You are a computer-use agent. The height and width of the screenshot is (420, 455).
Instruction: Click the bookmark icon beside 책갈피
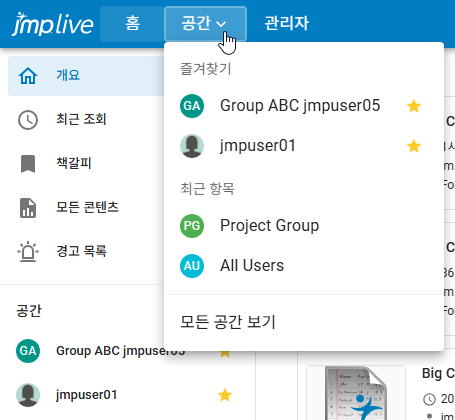point(28,164)
